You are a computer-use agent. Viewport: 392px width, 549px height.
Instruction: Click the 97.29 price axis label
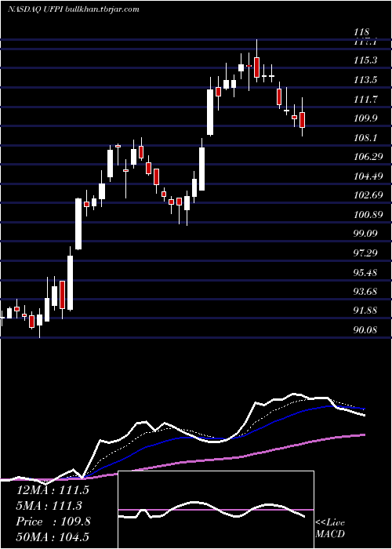click(365, 253)
